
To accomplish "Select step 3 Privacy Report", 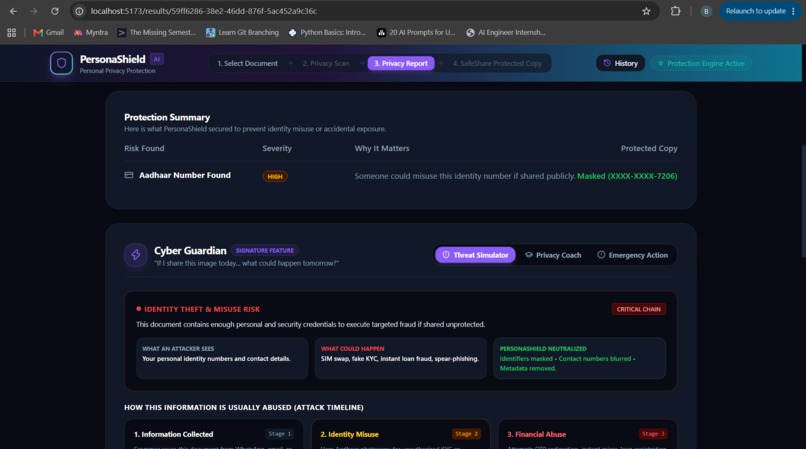I will point(401,63).
